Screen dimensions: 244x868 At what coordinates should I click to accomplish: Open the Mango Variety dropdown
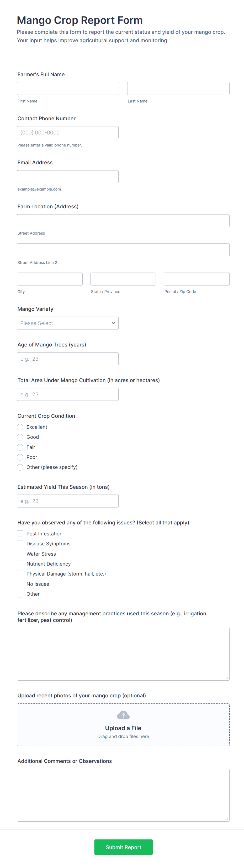pyautogui.click(x=67, y=323)
